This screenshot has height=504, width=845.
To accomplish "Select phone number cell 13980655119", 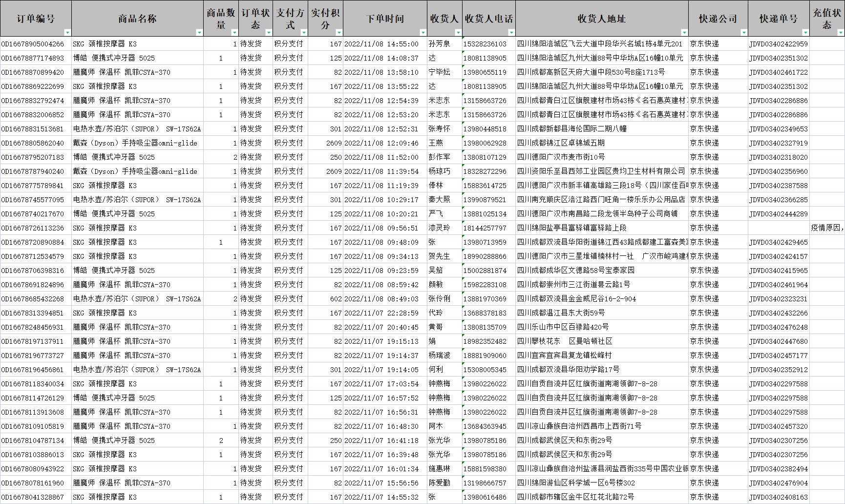I will pos(489,72).
